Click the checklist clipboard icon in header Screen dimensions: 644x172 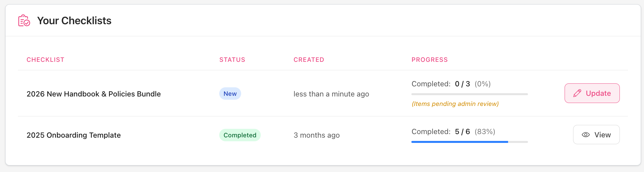24,21
